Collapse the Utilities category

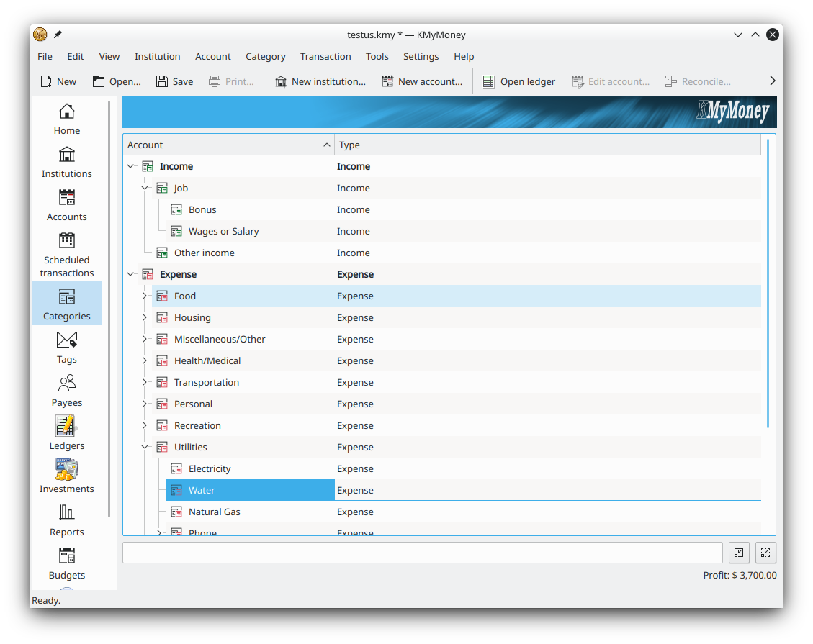145,447
